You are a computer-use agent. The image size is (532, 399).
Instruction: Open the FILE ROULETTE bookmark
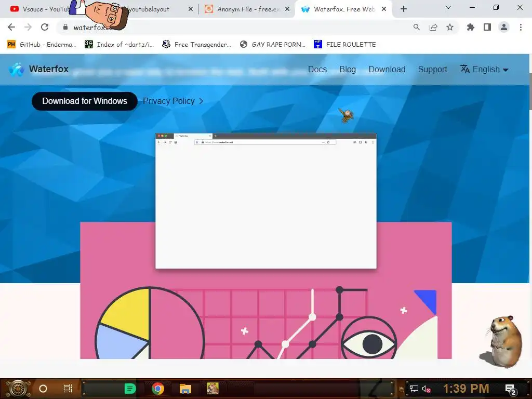pyautogui.click(x=345, y=45)
